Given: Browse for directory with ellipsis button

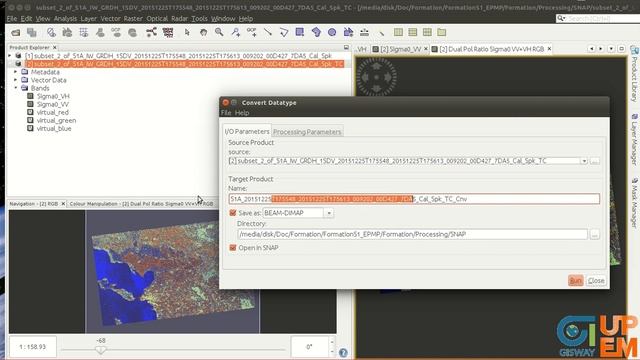Looking at the screenshot, I should [595, 234].
